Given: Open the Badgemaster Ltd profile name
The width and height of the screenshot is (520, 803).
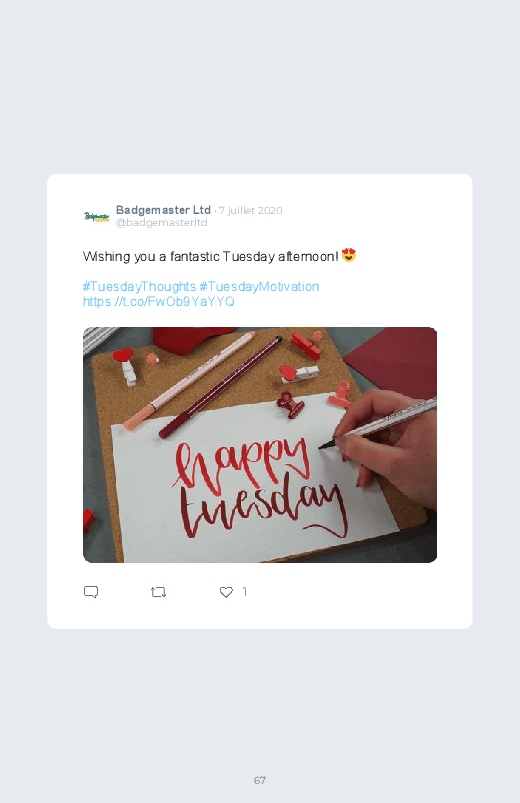Looking at the screenshot, I should coord(163,210).
